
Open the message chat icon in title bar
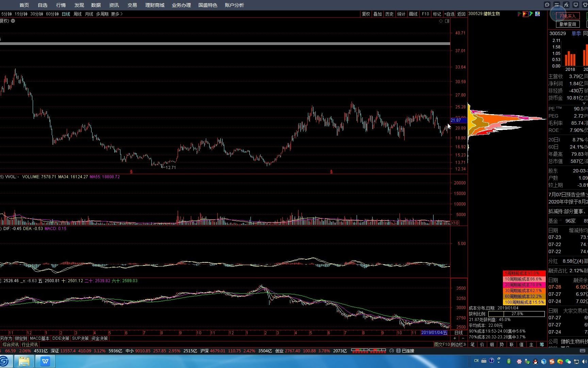coord(547,5)
